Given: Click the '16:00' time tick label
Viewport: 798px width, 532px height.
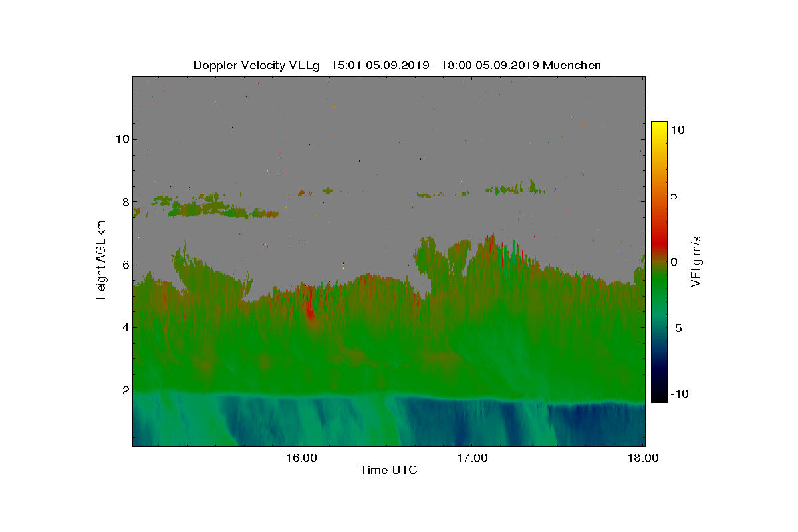Looking at the screenshot, I should pos(301,458).
